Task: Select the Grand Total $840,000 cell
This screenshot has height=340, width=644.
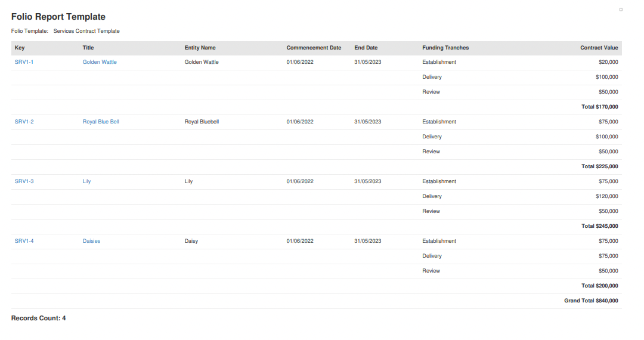Action: tap(591, 301)
